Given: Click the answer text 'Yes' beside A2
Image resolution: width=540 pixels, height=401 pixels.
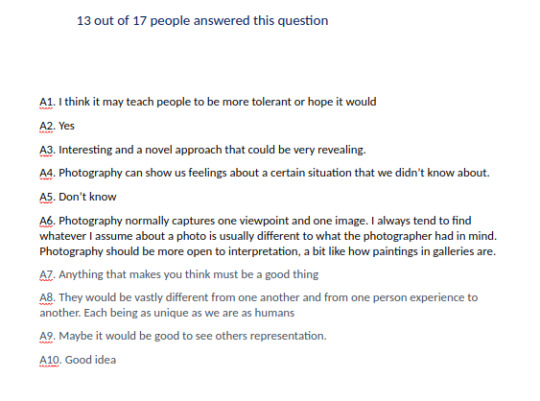Looking at the screenshot, I should coord(66,126).
